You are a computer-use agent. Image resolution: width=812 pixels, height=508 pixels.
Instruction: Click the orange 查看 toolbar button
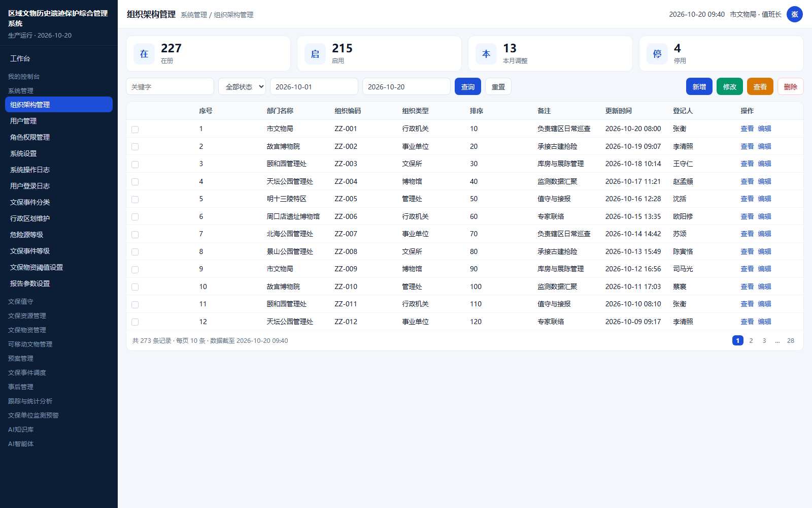coord(760,86)
